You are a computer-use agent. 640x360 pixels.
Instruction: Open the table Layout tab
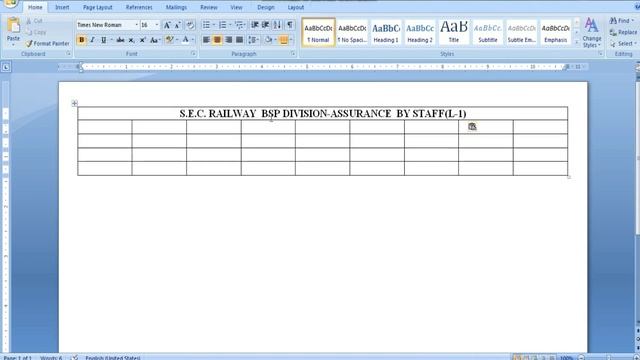click(x=296, y=7)
